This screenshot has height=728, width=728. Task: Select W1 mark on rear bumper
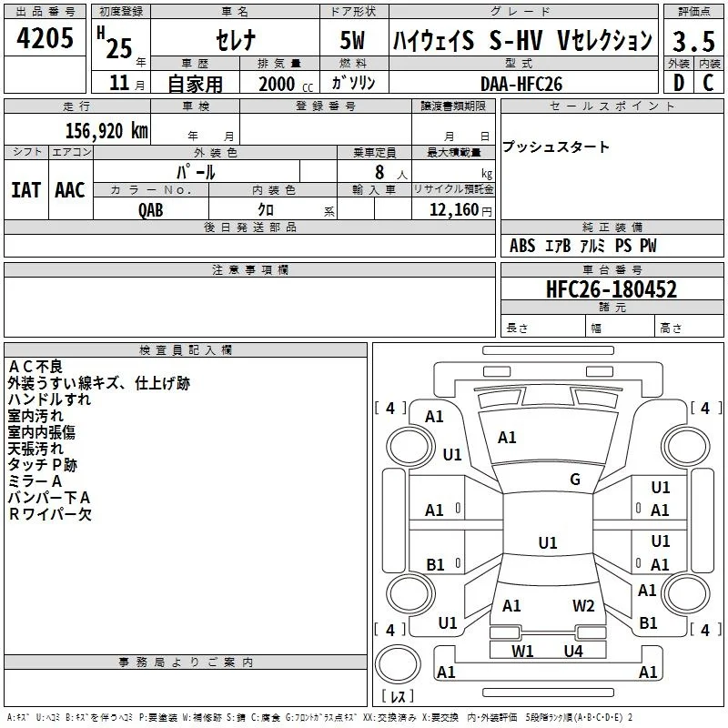click(x=522, y=652)
